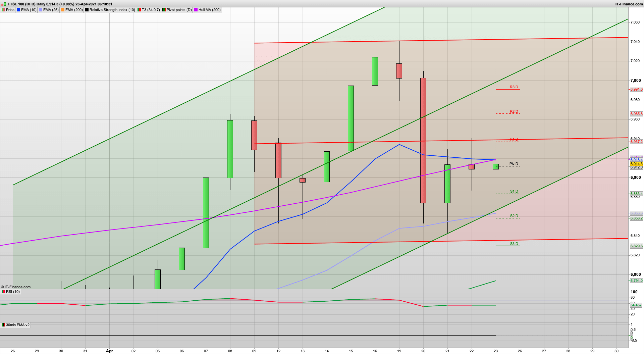Screen dimensions: 644x354
Task: Expand the 30min EMA v2 legend label
Action: (17, 325)
